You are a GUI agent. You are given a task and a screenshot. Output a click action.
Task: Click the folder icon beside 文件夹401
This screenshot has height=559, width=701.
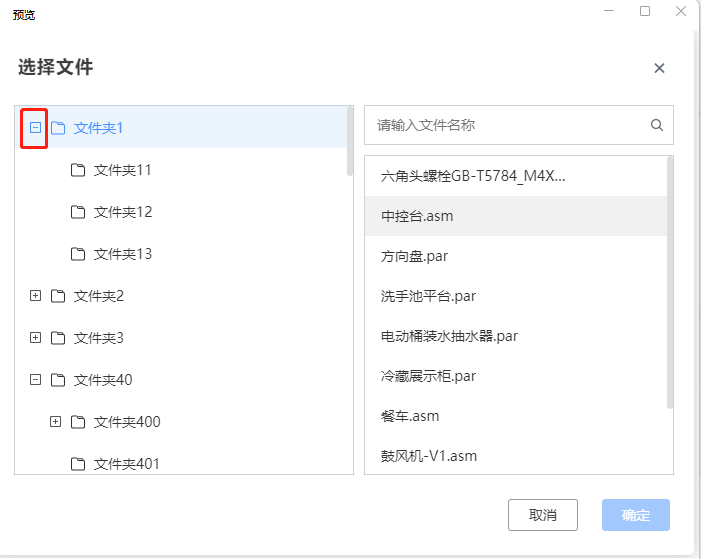(x=78, y=464)
